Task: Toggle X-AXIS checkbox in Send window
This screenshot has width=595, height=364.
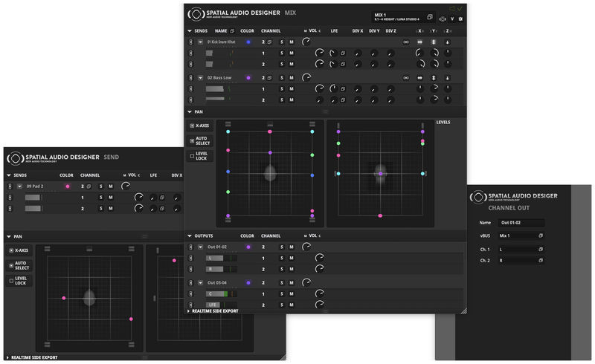Action: pos(11,250)
